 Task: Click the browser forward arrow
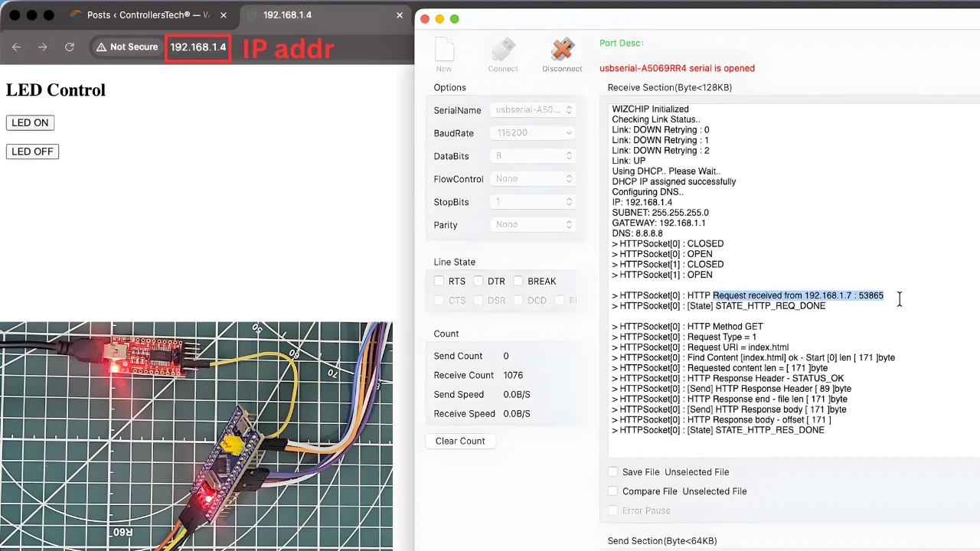[43, 47]
